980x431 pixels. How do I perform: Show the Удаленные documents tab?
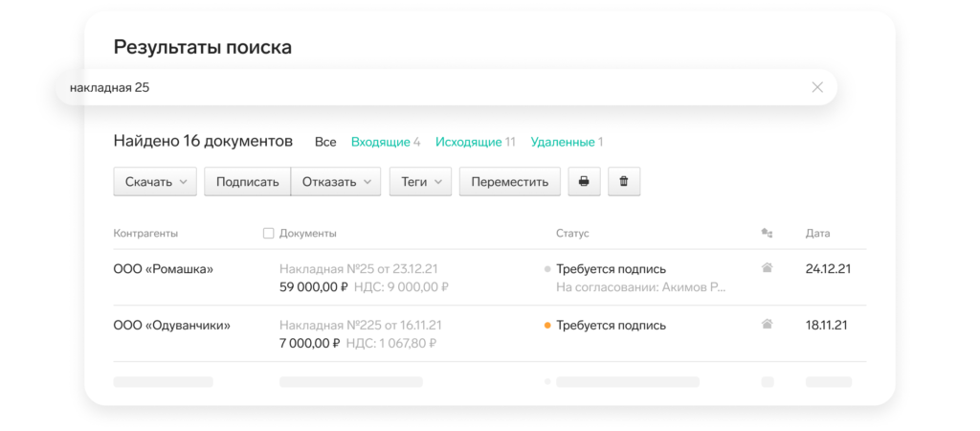[x=567, y=142]
